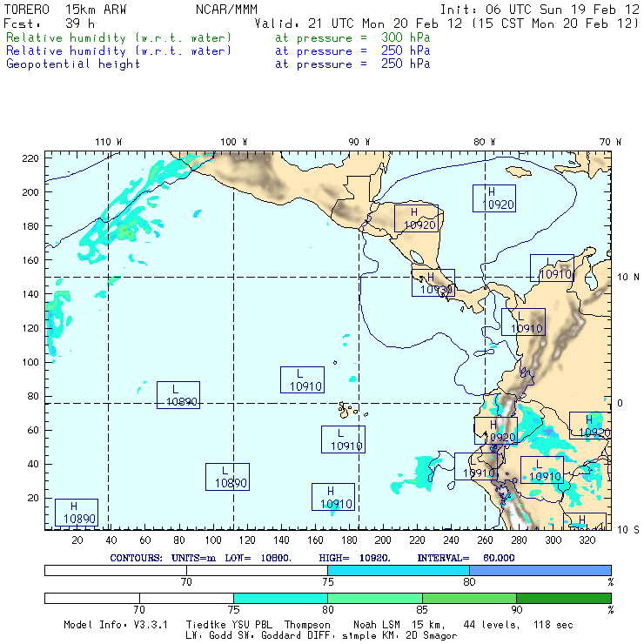Click the dark green 90% legend swatch
Viewport: 644px width, 644px height.
pyautogui.click(x=563, y=599)
